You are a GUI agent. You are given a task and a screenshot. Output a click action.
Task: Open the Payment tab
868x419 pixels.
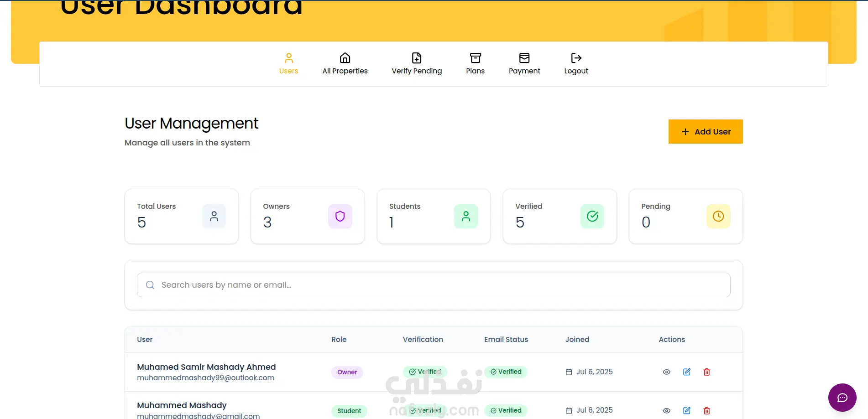(524, 64)
